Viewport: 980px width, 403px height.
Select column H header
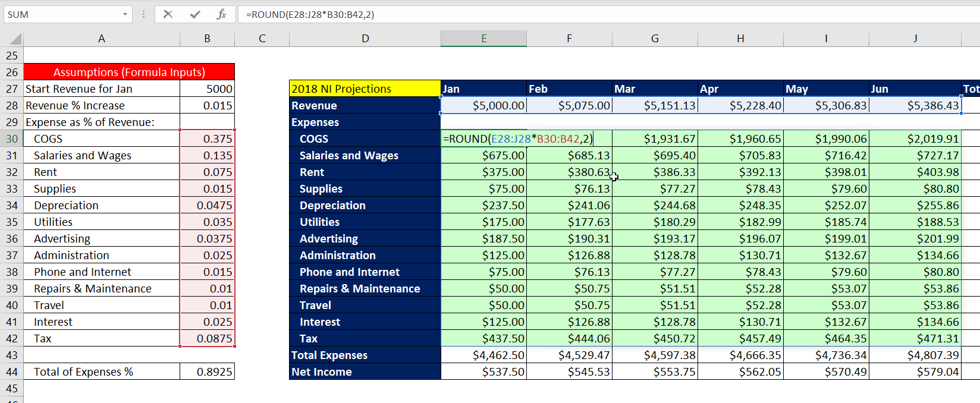(x=740, y=39)
